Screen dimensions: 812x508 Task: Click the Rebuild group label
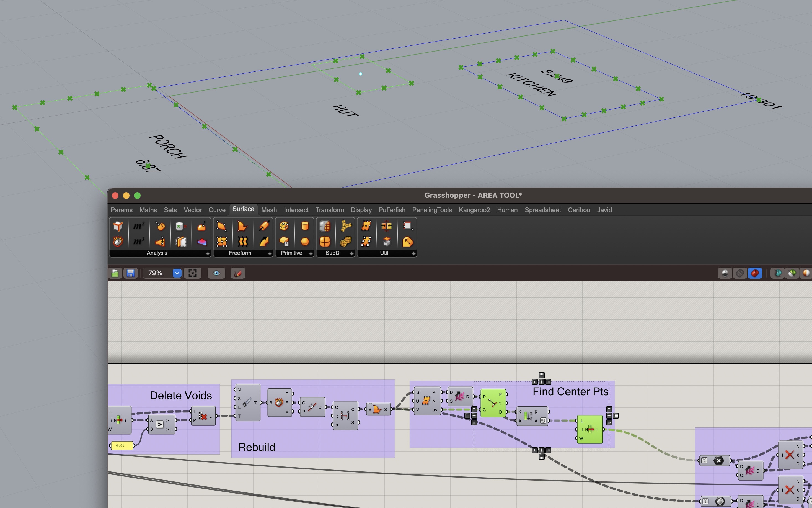pyautogui.click(x=257, y=447)
